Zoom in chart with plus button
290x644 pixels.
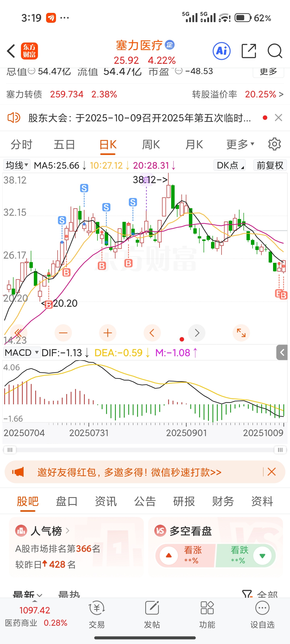click(x=108, y=333)
